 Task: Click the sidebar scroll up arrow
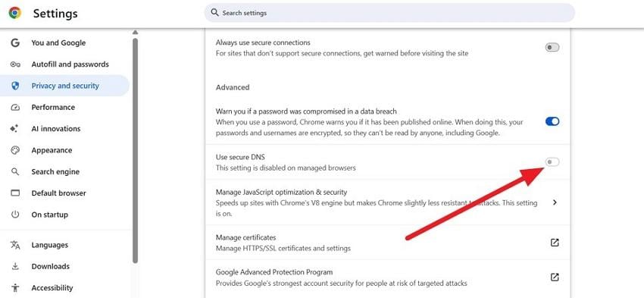pos(135,32)
